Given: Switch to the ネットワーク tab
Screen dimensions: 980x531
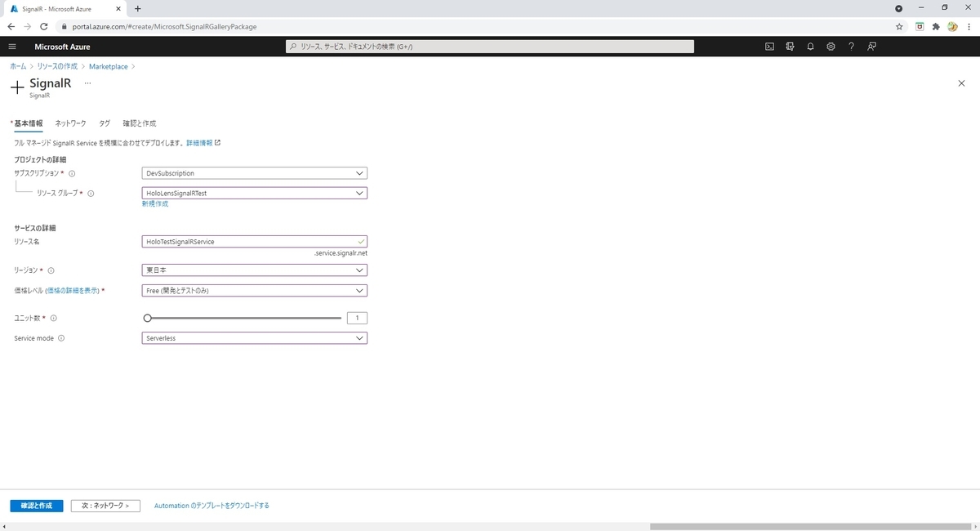Looking at the screenshot, I should pyautogui.click(x=70, y=123).
